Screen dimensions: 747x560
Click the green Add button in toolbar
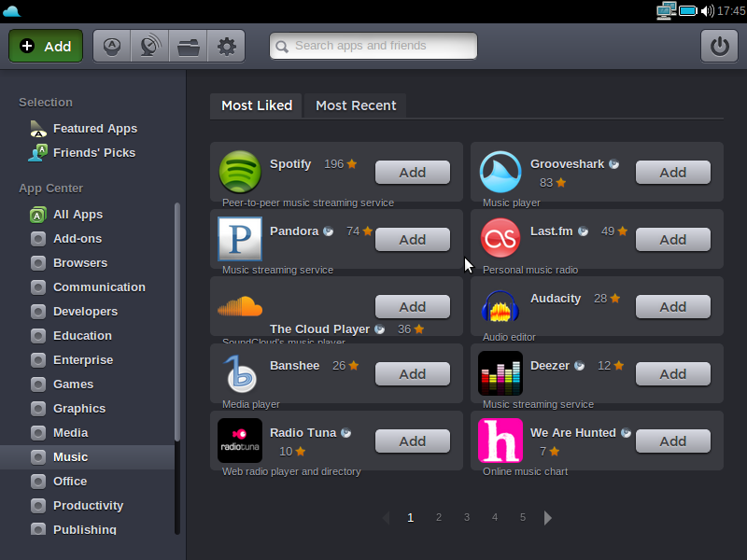46,46
